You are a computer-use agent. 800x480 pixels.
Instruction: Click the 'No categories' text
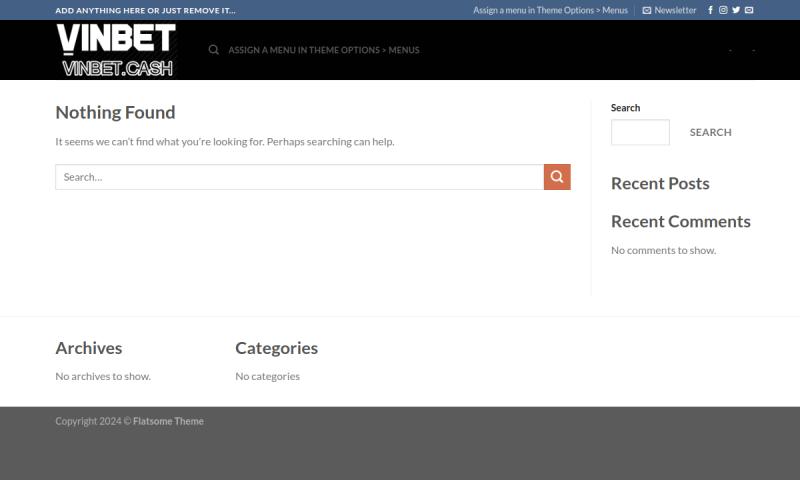point(267,376)
